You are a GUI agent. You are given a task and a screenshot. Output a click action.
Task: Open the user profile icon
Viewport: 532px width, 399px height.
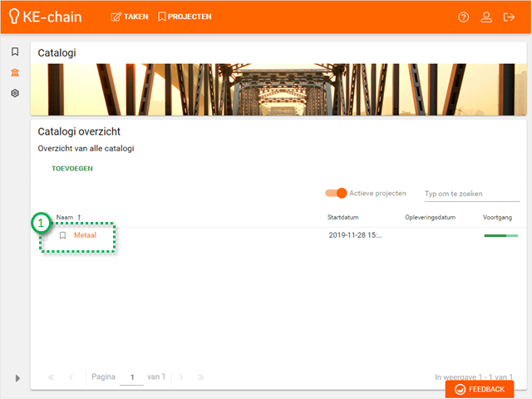487,17
